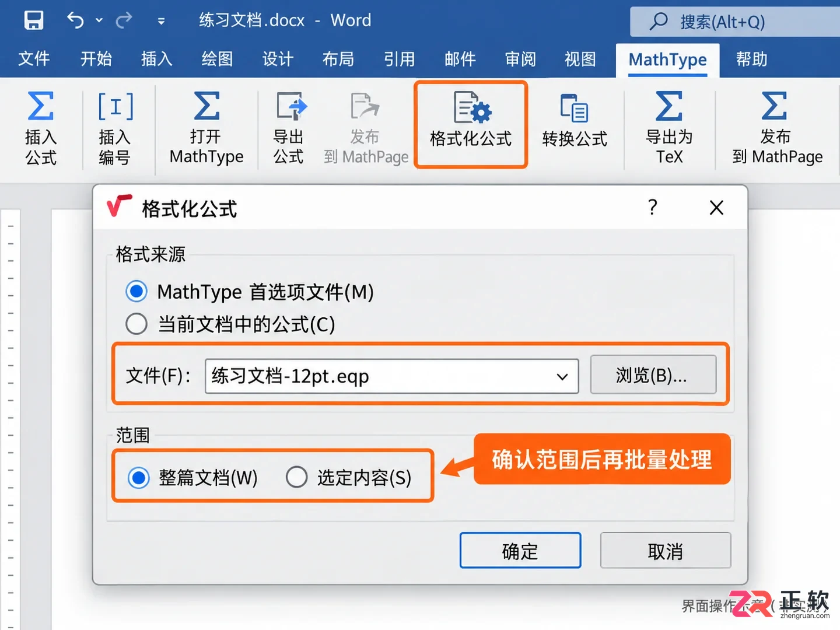Redo the last undone action

click(124, 20)
